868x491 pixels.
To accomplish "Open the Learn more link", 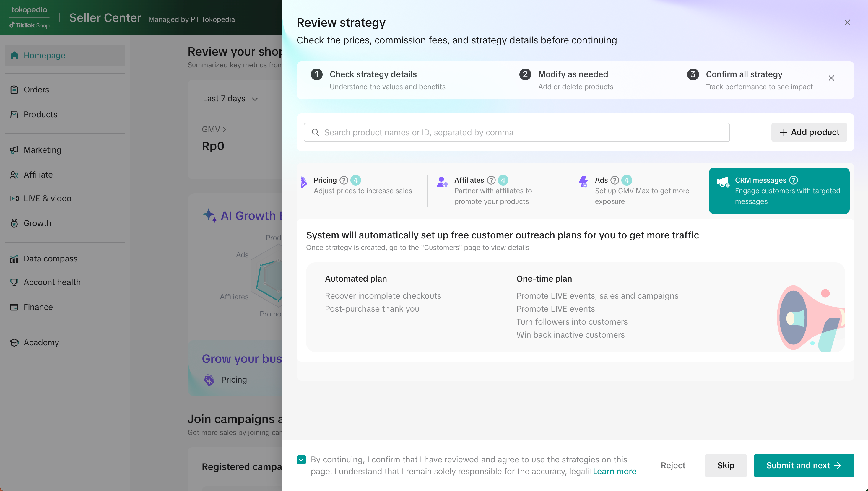I will tap(615, 471).
